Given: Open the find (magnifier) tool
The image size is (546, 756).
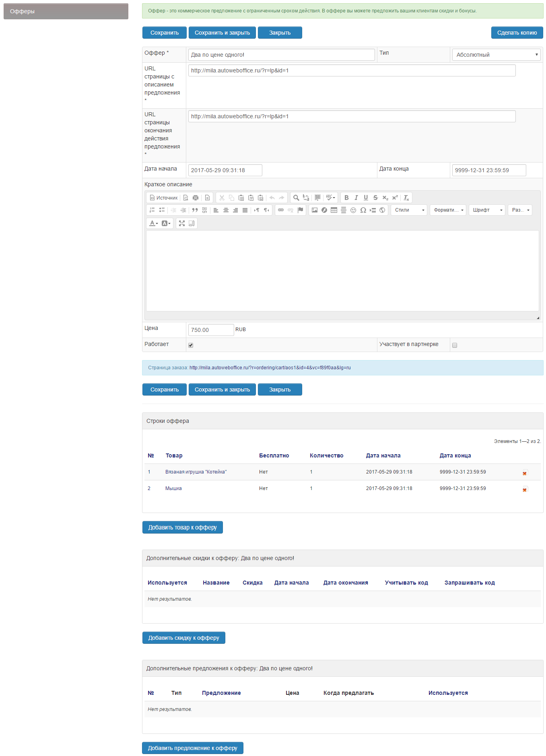Looking at the screenshot, I should coord(296,198).
